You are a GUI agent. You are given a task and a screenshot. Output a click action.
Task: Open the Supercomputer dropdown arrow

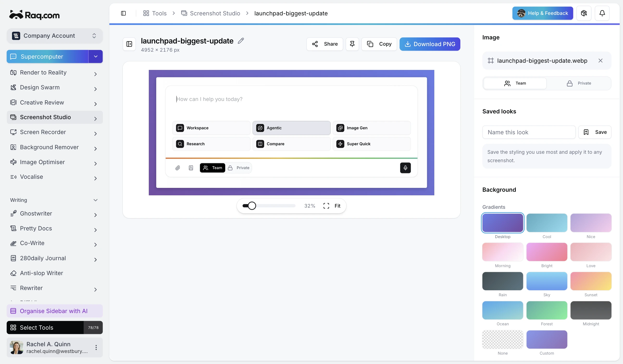tap(95, 57)
